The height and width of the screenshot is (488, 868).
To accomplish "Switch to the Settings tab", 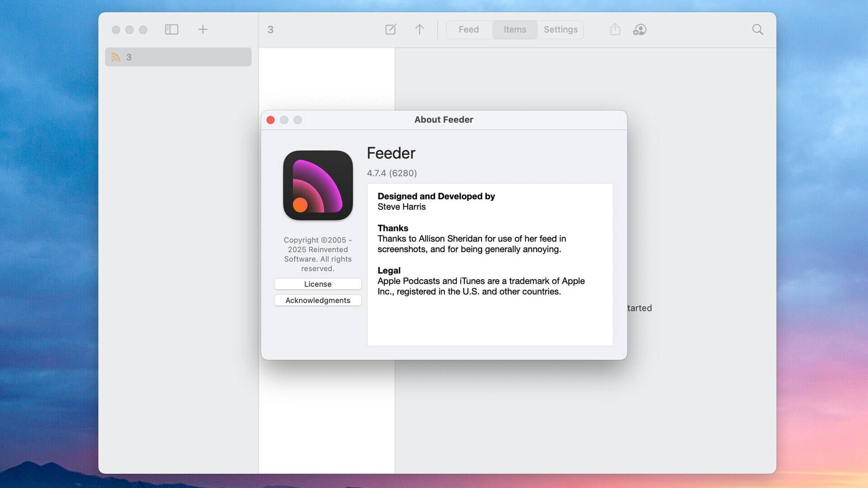I will pos(561,30).
